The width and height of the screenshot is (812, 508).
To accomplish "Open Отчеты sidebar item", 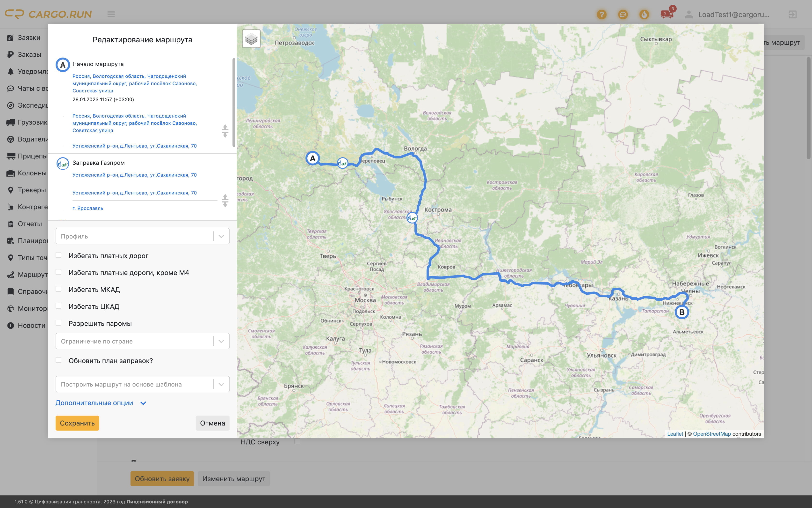I will click(x=29, y=224).
